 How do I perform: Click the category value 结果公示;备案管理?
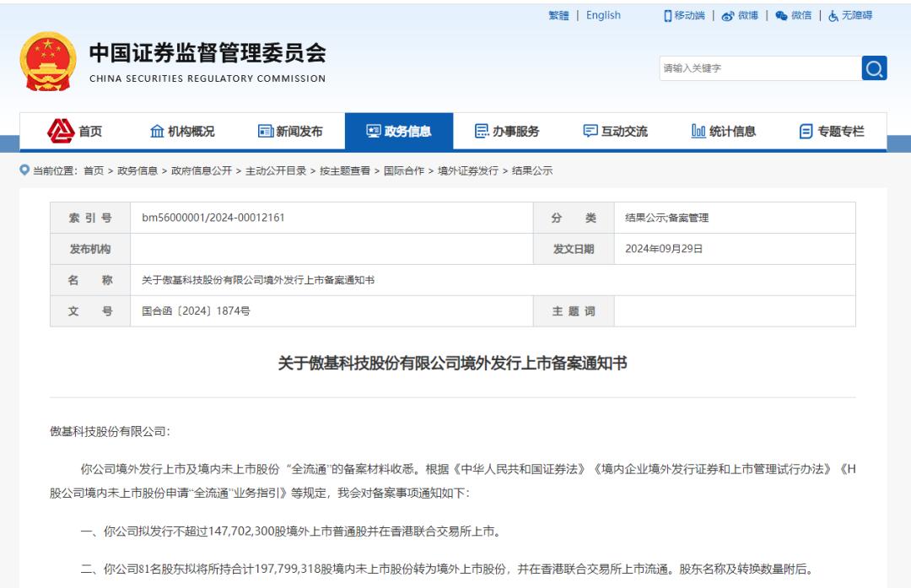pyautogui.click(x=666, y=218)
